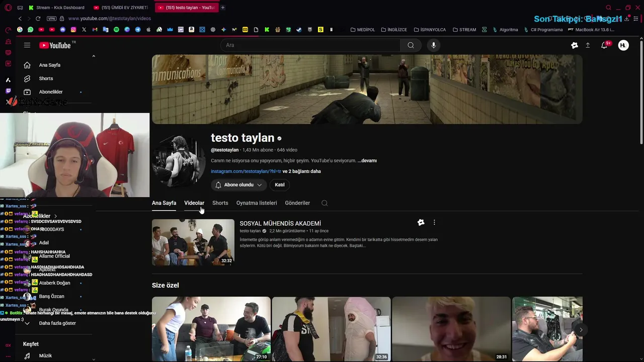Open the browser downloads icon
644x362 pixels.
click(x=627, y=19)
